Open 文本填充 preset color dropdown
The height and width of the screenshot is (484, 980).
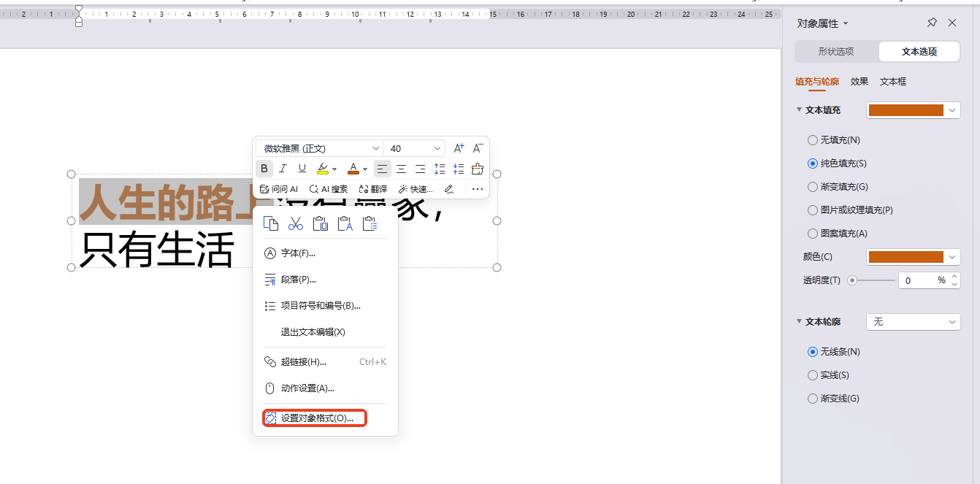coord(914,110)
